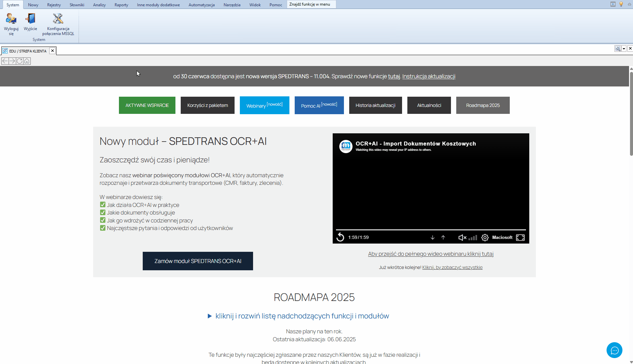Open Konfiguracja połączenia MSSQL
Screen dimensions: 633x364
(58, 19)
